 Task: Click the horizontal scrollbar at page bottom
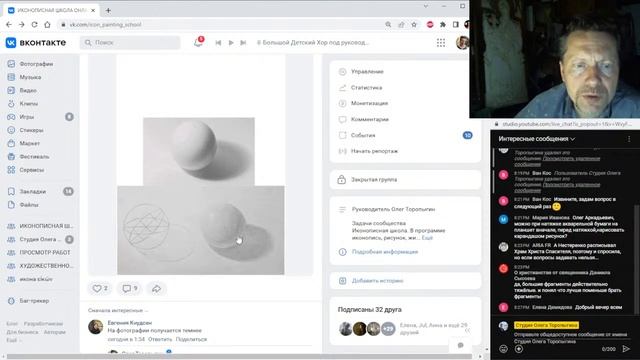[239, 356]
